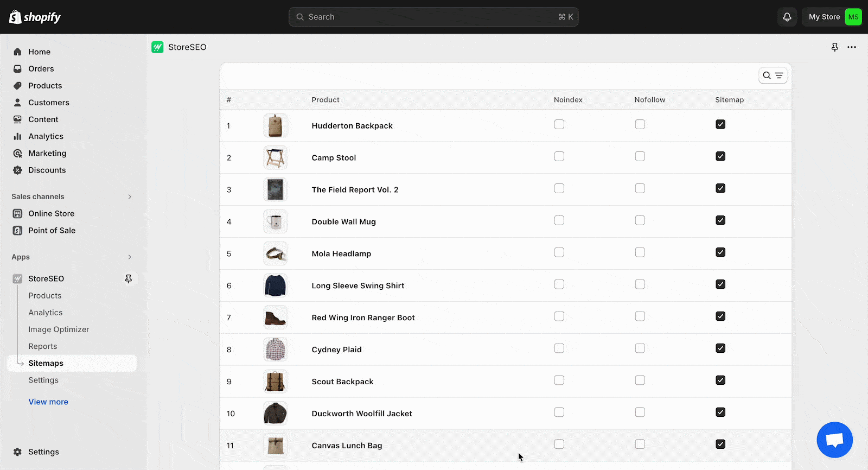Click the Long Sleeve Swing Shirt thumbnail

pos(275,285)
